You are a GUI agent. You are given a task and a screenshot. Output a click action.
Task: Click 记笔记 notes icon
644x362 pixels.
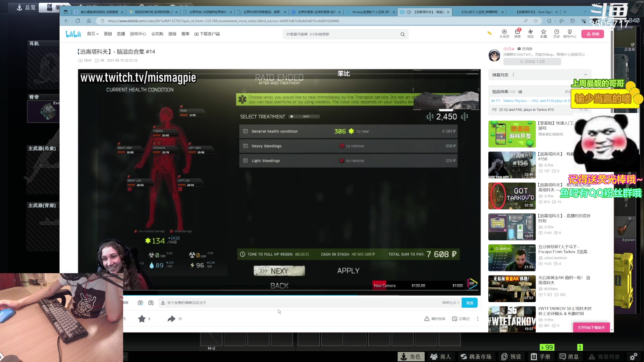click(461, 319)
